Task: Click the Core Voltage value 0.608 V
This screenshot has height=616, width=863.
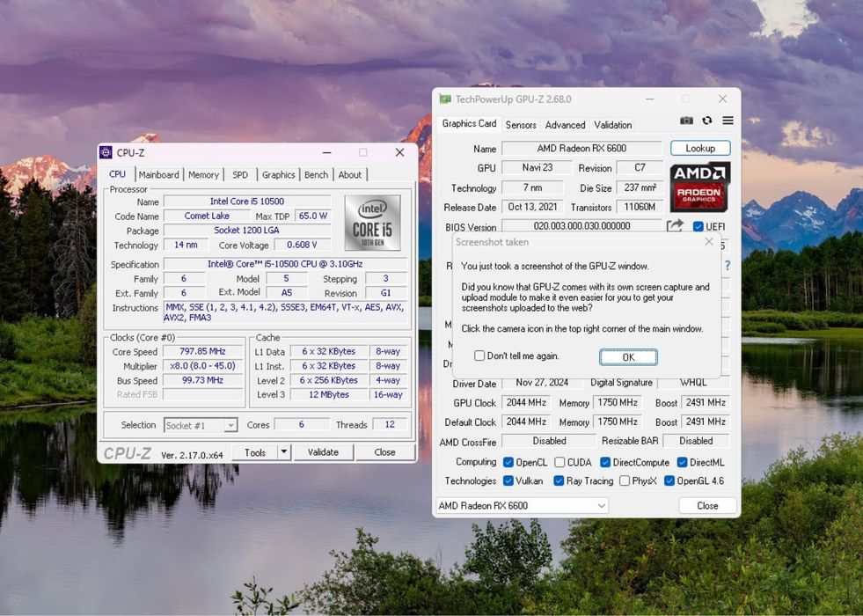Action: point(302,245)
